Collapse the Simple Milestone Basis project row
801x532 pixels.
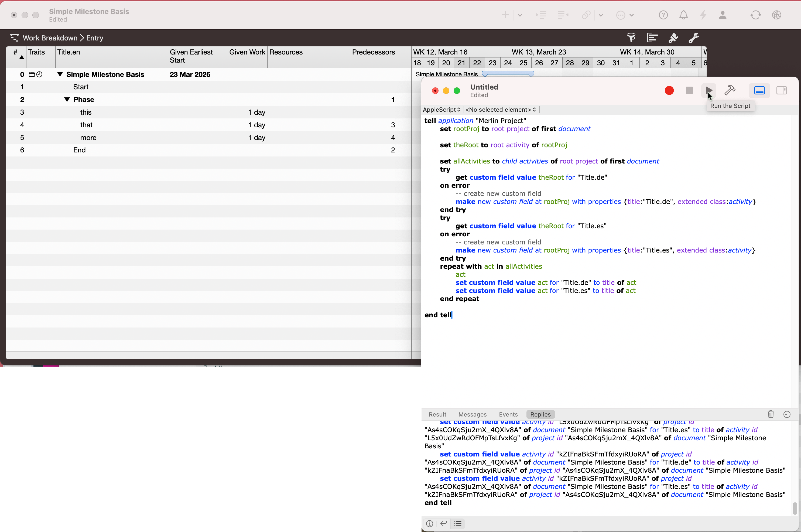pos(60,74)
